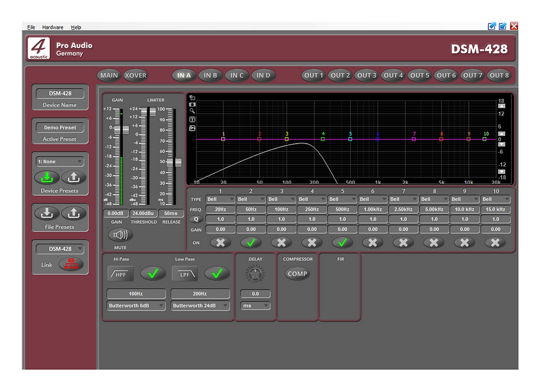Click the File Presets upload icon
Screen dimensions: 541x392
point(73,214)
